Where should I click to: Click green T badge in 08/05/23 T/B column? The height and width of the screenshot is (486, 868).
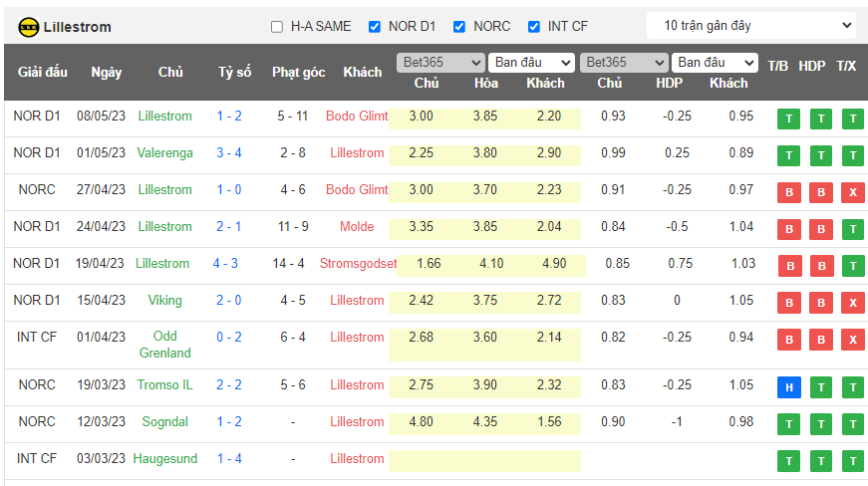(x=788, y=120)
